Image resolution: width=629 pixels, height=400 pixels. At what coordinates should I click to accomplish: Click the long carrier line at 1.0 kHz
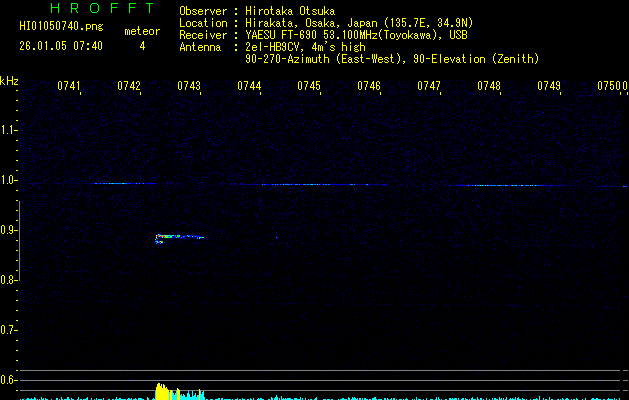pyautogui.click(x=310, y=184)
